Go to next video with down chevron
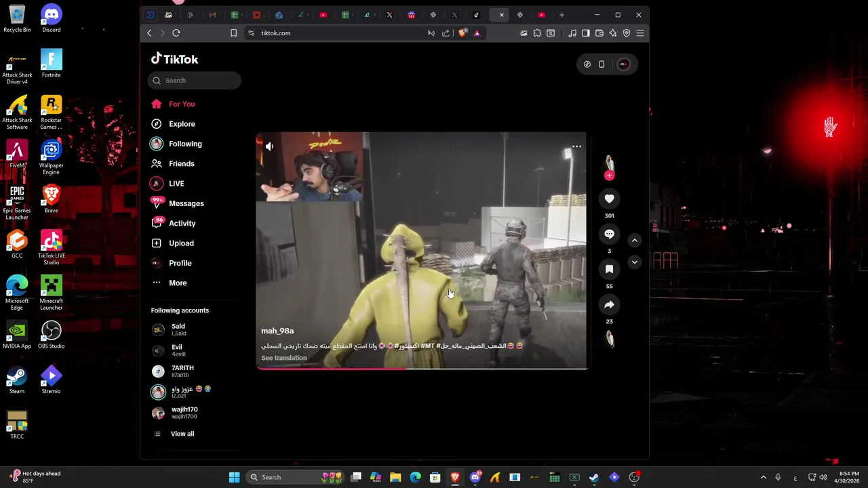868x488 pixels. pos(635,262)
